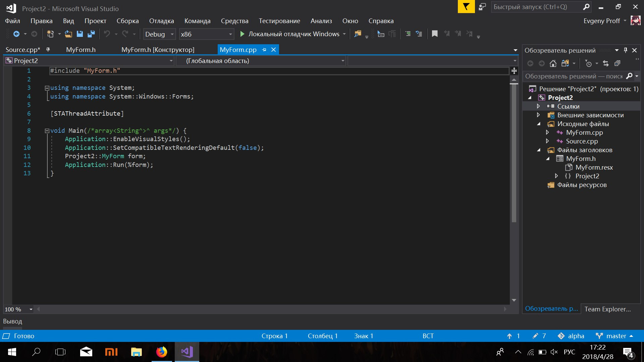
Task: Click the Collapse All icon in Solution Explorer
Action: (617, 63)
